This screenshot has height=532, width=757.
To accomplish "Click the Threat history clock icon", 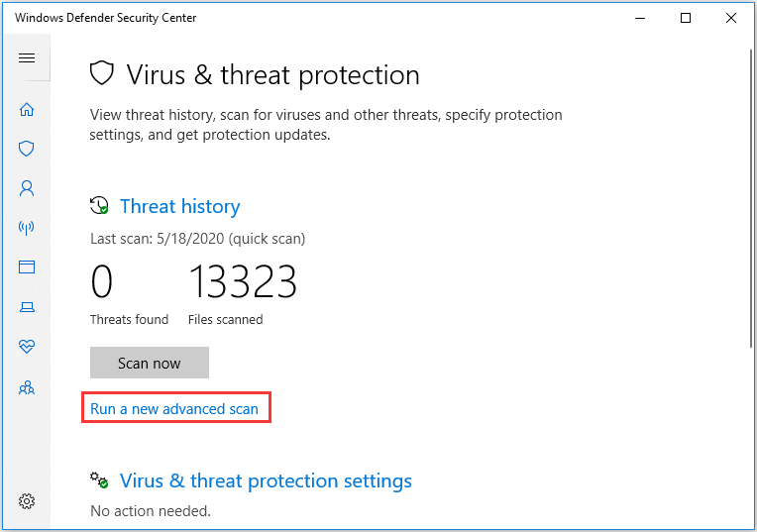I will [x=99, y=205].
